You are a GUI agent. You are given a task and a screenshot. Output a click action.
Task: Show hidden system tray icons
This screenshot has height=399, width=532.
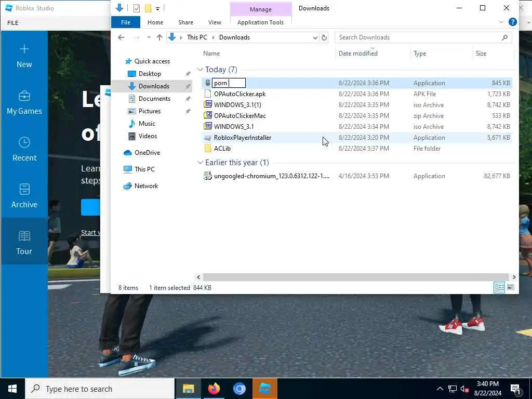[440, 389]
